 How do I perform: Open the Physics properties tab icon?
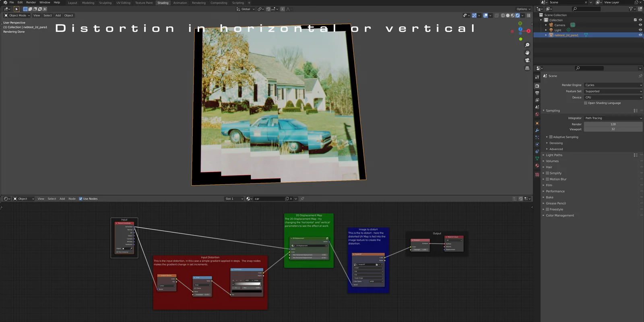(x=537, y=144)
